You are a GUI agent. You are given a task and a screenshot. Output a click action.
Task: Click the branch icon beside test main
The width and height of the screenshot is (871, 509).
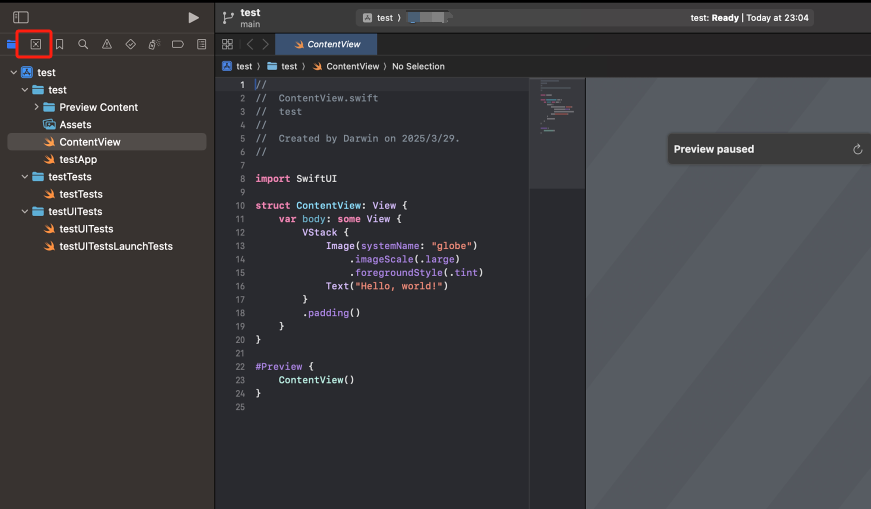(228, 18)
